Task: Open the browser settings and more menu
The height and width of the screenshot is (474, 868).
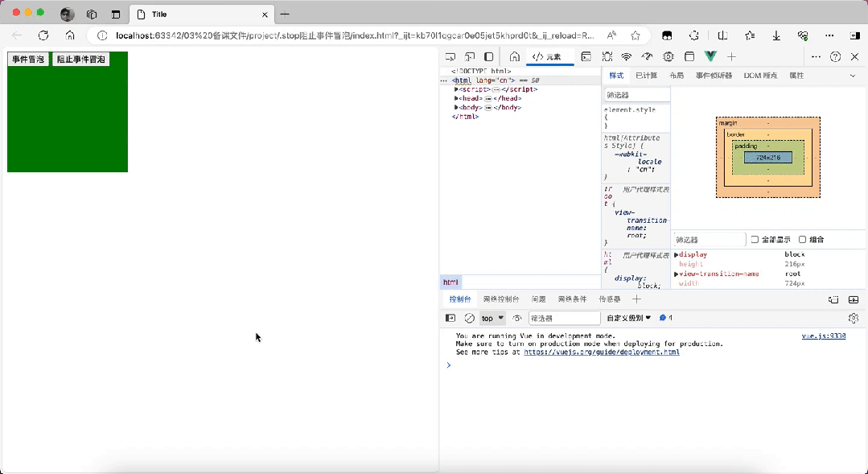Action: (829, 35)
